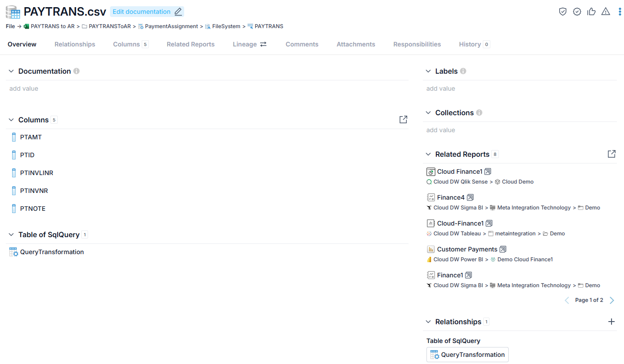Switch to the Lineage tab
The height and width of the screenshot is (364, 624).
click(249, 44)
